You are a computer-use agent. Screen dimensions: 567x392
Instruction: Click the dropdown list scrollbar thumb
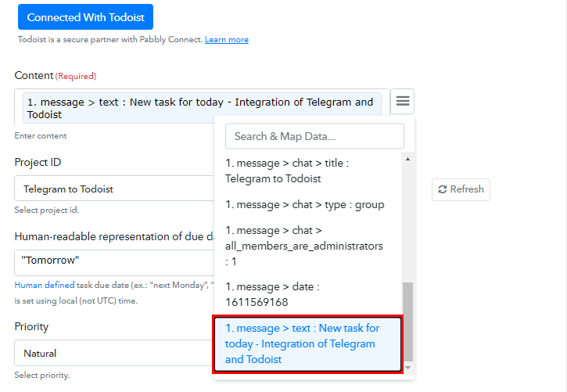(408, 322)
